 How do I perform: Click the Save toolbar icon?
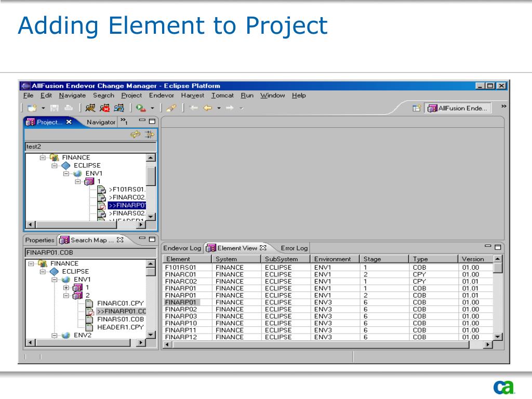(x=54, y=108)
